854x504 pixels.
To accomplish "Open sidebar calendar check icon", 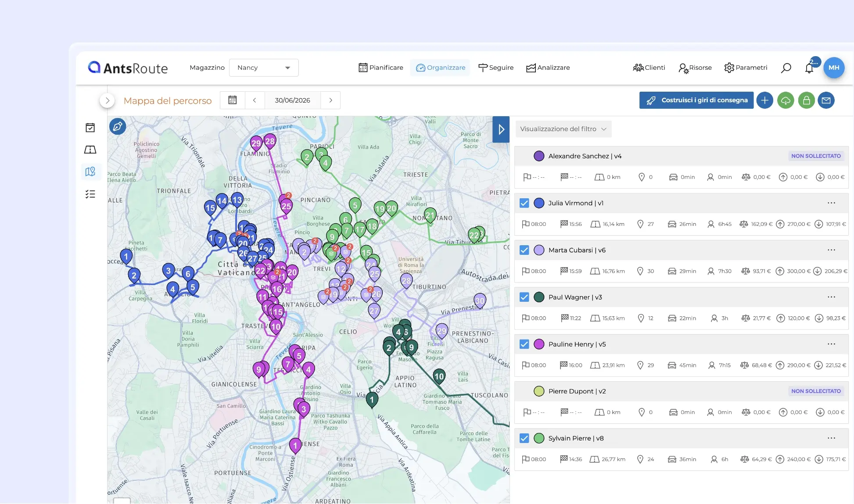I will coord(90,128).
